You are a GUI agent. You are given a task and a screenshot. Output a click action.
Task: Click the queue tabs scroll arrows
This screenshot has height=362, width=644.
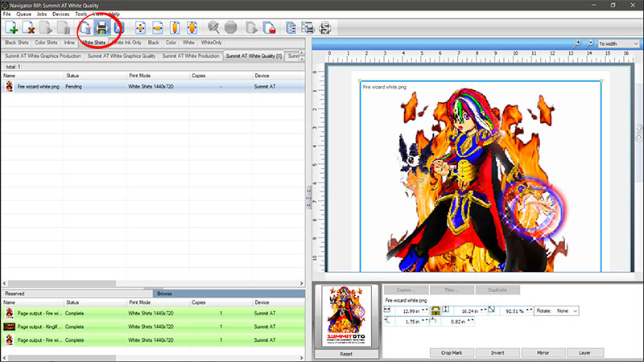coord(302,56)
